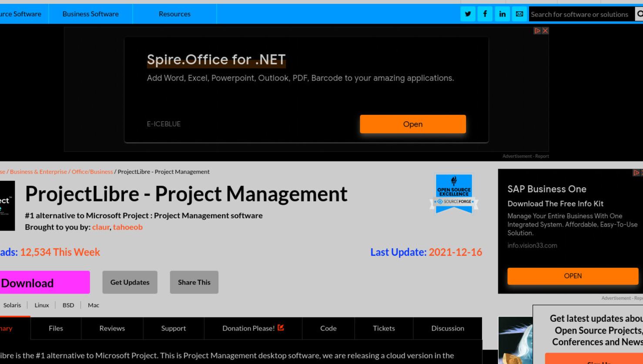
Task: Select the Linux platform link
Action: (x=42, y=305)
